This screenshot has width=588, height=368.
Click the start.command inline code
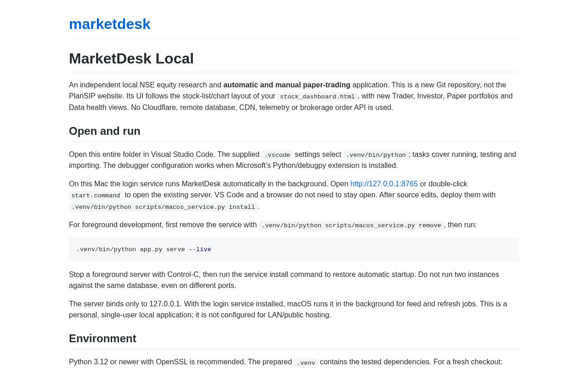[x=96, y=195]
